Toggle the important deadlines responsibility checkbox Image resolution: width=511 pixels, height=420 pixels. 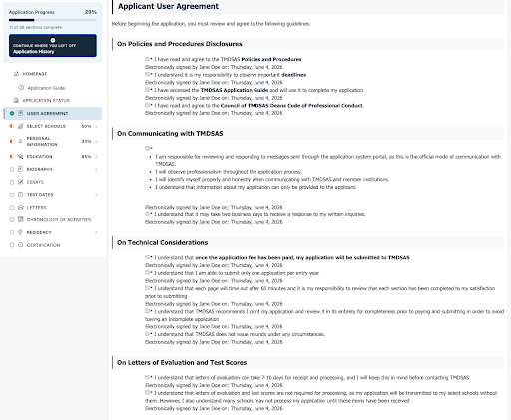pos(147,74)
